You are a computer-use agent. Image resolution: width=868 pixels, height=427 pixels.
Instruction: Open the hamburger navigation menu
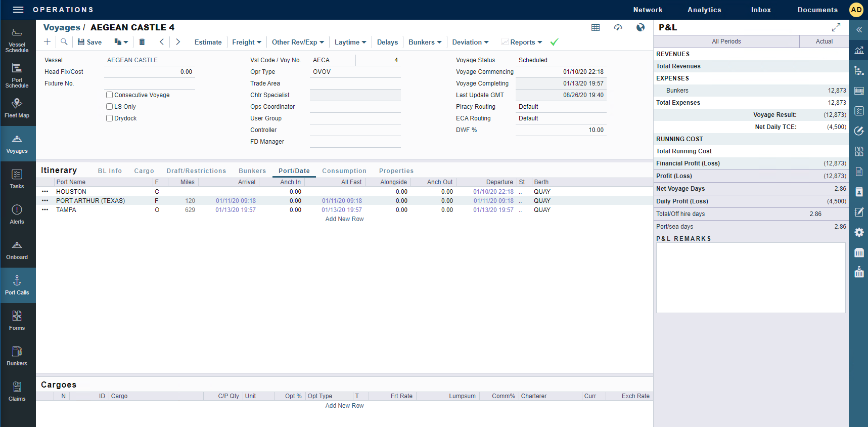coord(18,10)
